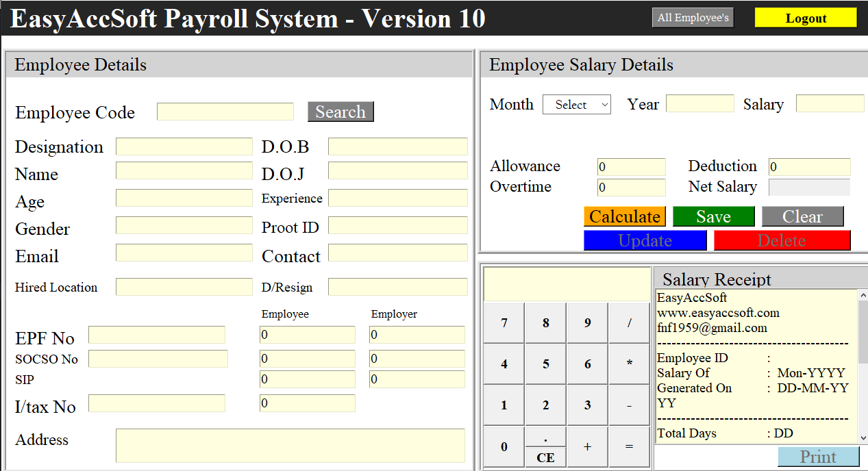Tap the 4 key on calculator
Image resolution: width=868 pixels, height=471 pixels.
tap(504, 364)
